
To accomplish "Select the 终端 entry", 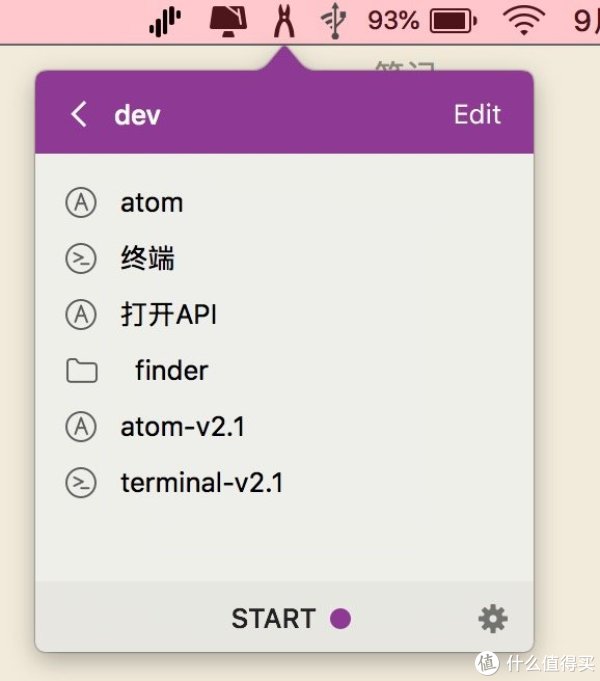I will click(x=147, y=259).
